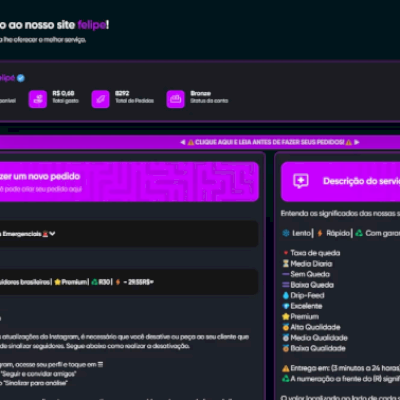400x400 pixels.
Task: Click the left arrow on announcement banner
Action: click(x=183, y=142)
